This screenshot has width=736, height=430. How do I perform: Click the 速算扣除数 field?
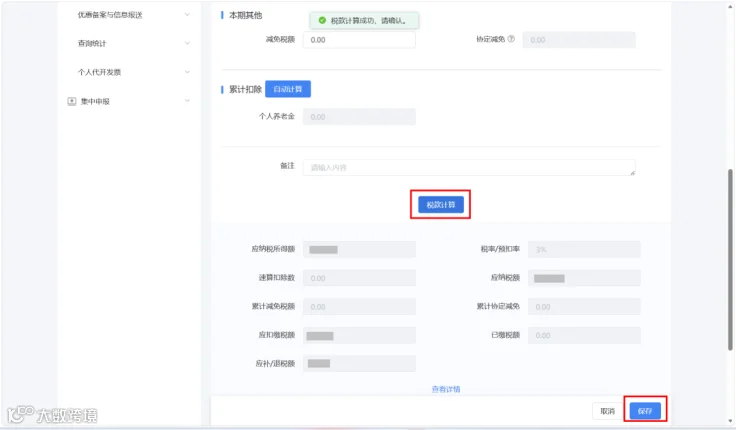point(359,278)
